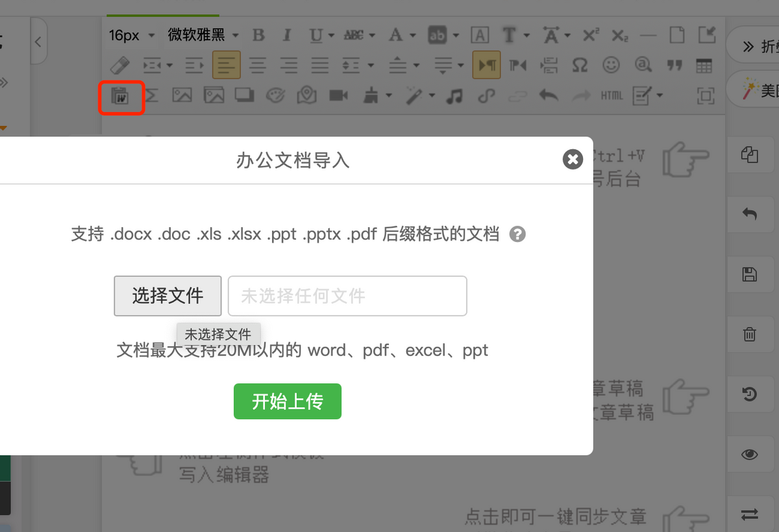Image resolution: width=779 pixels, height=532 pixels.
Task: Click the first-line indent icon
Action: click(195, 66)
